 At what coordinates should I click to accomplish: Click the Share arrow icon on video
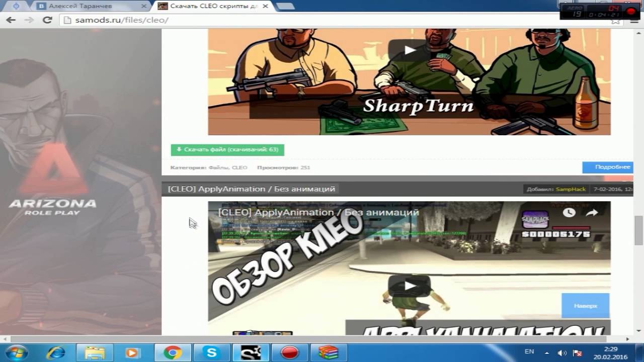click(592, 212)
